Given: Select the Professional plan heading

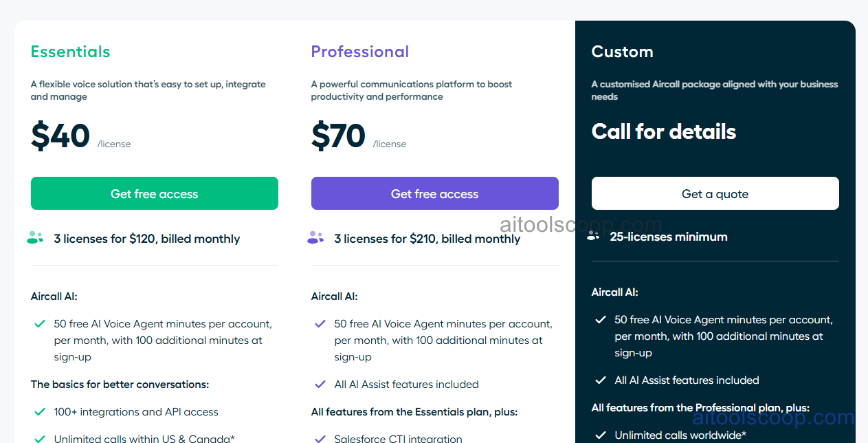Looking at the screenshot, I should (x=359, y=52).
